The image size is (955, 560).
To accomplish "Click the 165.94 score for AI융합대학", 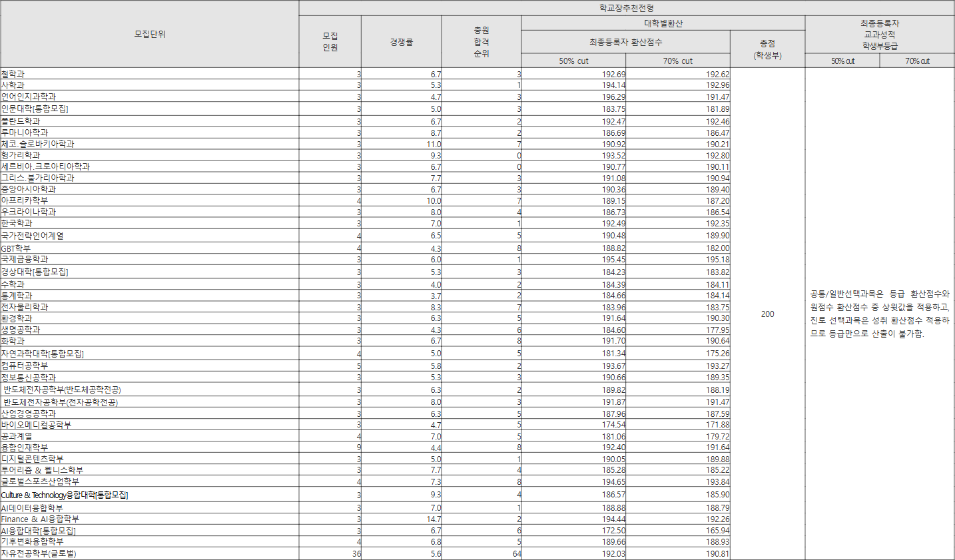I will 717,531.
